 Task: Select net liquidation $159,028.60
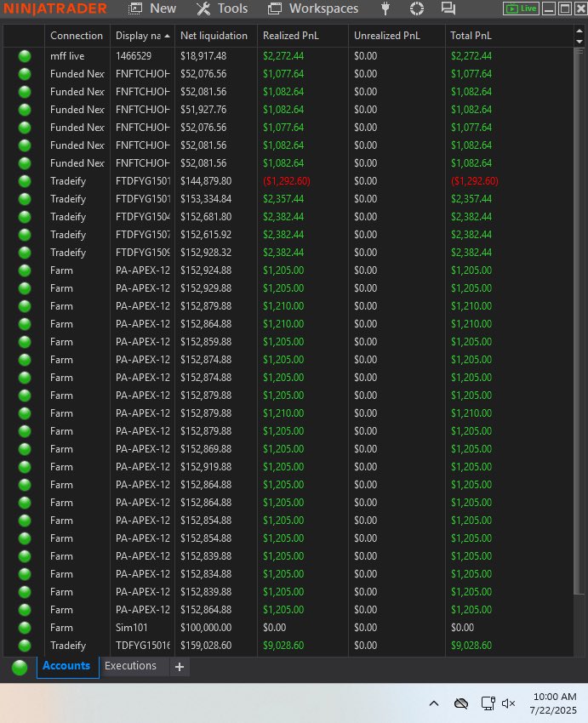206,646
